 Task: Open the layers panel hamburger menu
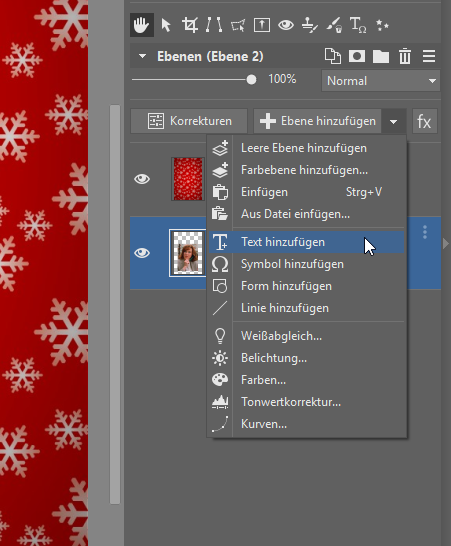coord(429,56)
